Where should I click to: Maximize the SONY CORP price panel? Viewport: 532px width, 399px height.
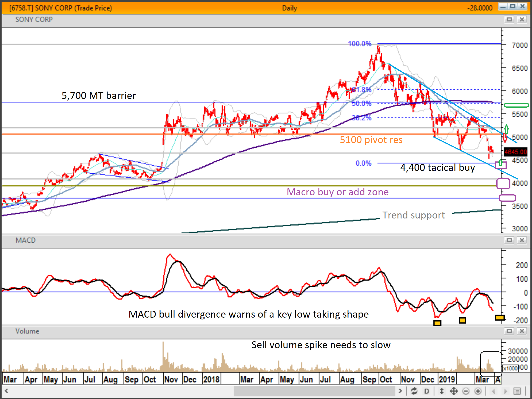point(509,19)
